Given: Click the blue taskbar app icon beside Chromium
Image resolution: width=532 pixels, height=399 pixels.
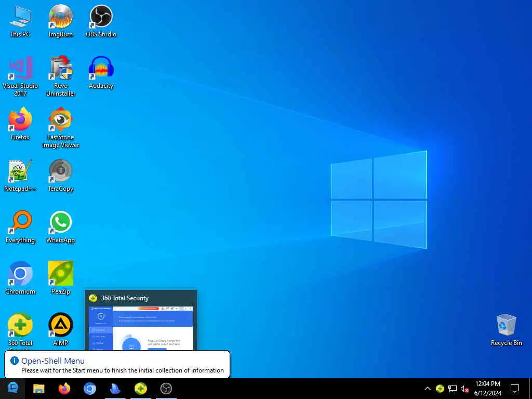Looking at the screenshot, I should tap(115, 389).
